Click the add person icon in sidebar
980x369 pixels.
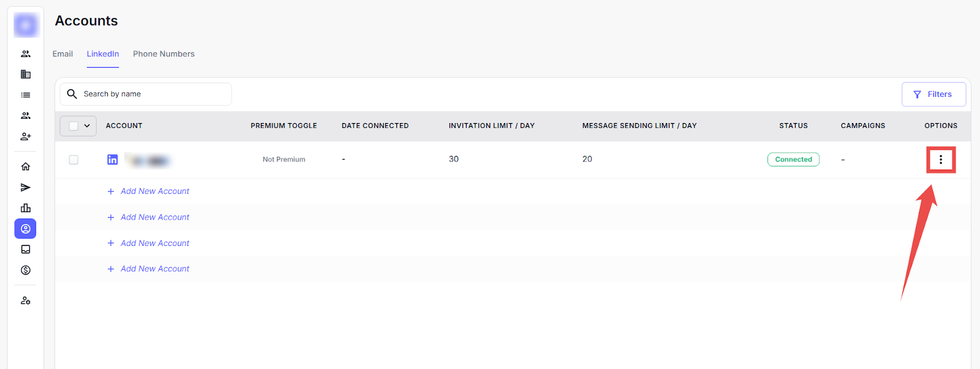(x=26, y=136)
